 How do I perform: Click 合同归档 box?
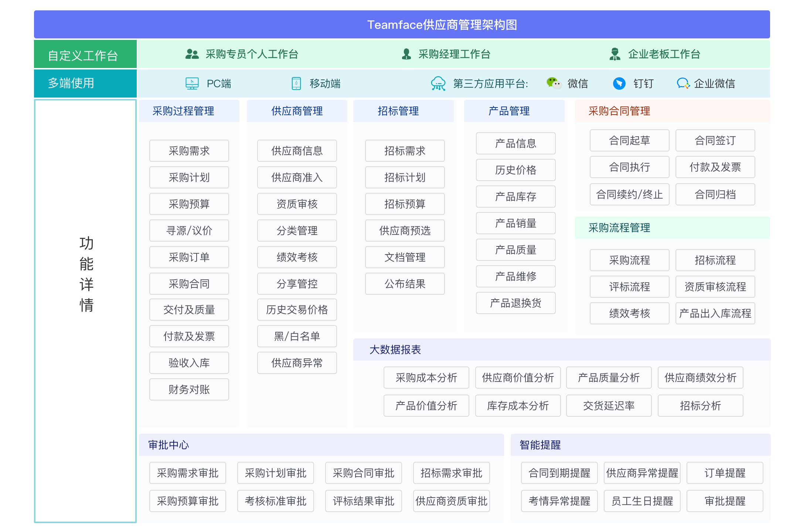tap(715, 194)
